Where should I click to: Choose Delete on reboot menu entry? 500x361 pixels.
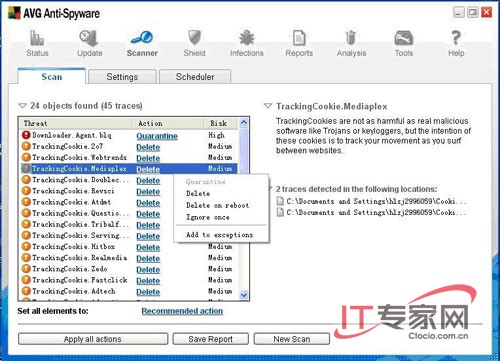click(217, 205)
